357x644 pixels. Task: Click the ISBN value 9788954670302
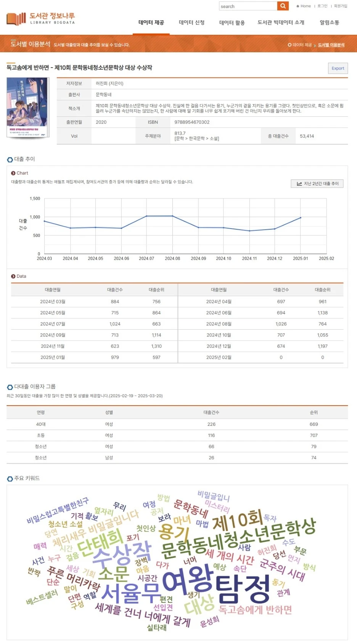[192, 122]
